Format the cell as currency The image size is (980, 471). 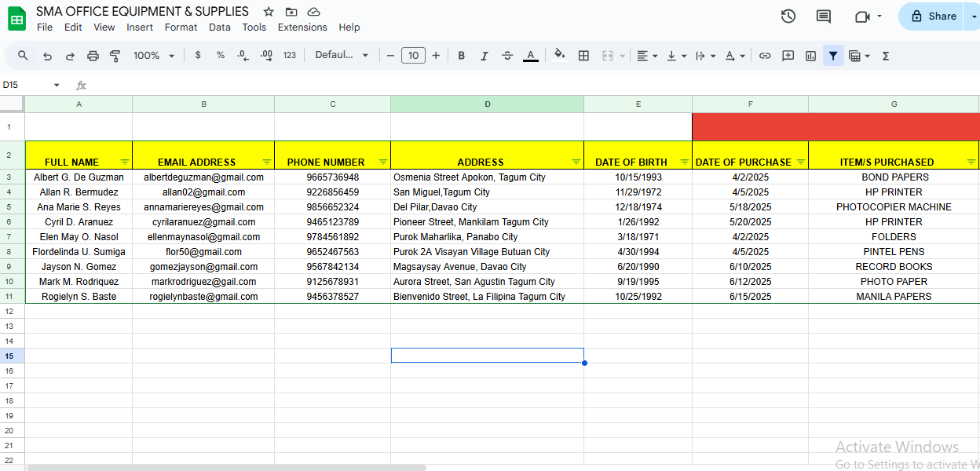(198, 56)
